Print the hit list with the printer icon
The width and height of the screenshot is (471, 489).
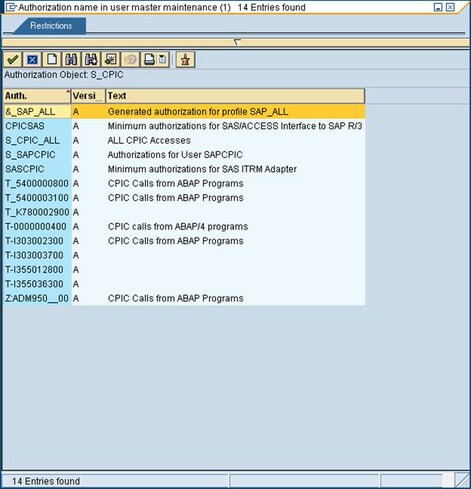tap(149, 60)
